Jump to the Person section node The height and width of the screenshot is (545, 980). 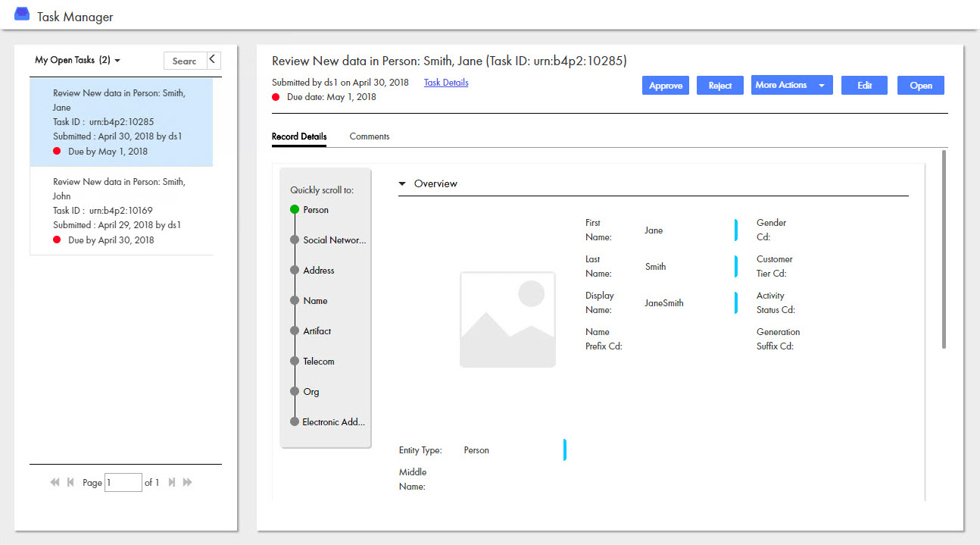pyautogui.click(x=295, y=210)
